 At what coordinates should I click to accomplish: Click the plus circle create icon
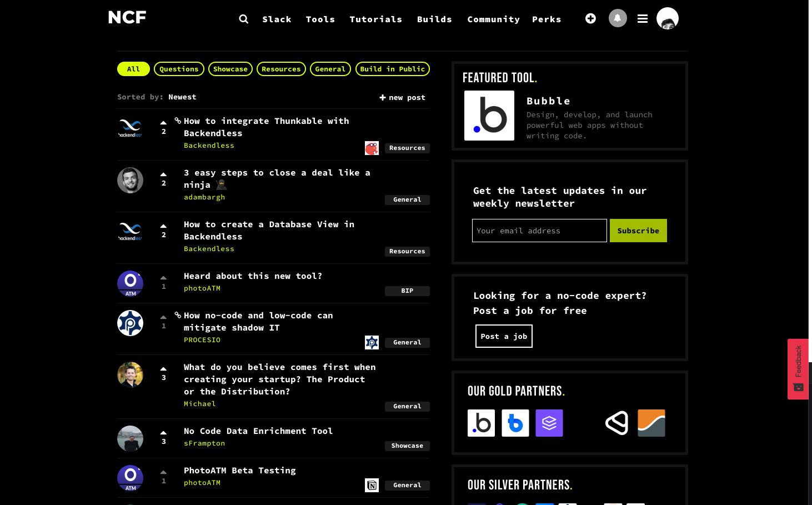(590, 18)
